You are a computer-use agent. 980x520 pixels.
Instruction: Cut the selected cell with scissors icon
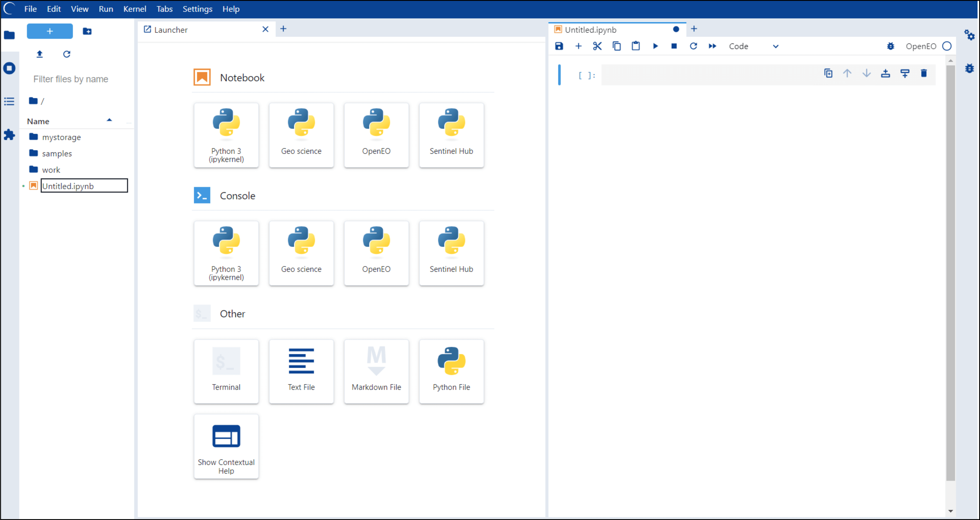[597, 46]
